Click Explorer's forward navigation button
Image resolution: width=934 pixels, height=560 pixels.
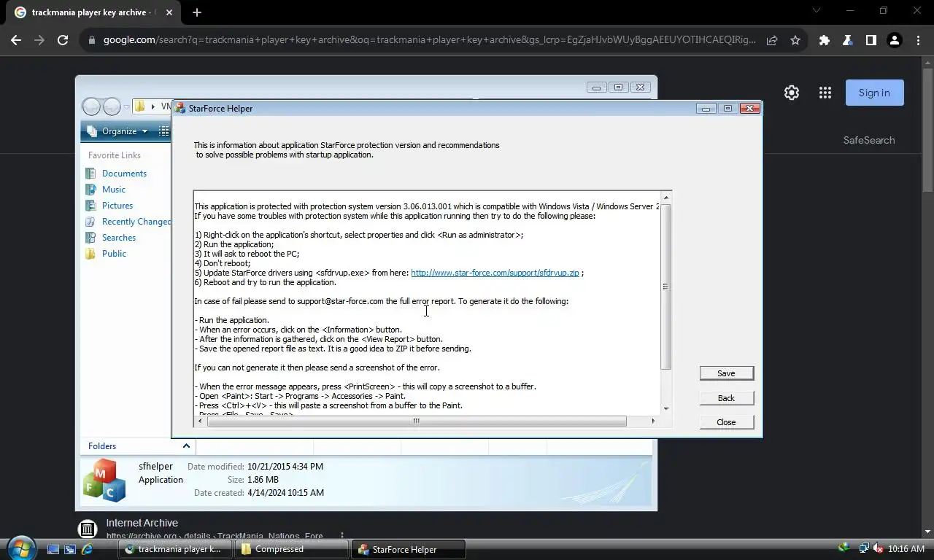112,106
